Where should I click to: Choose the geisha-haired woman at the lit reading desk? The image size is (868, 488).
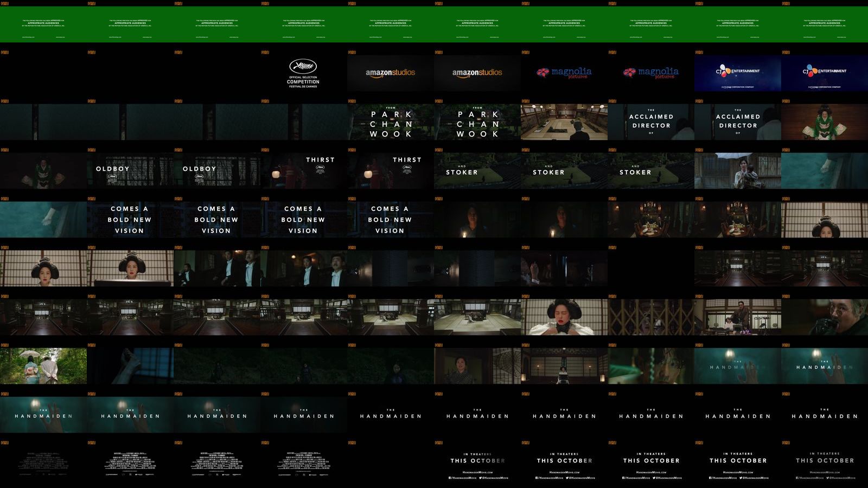pos(130,268)
